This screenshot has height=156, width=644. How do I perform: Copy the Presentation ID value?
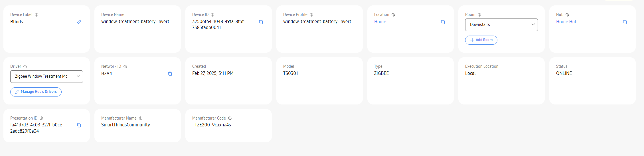click(79, 125)
